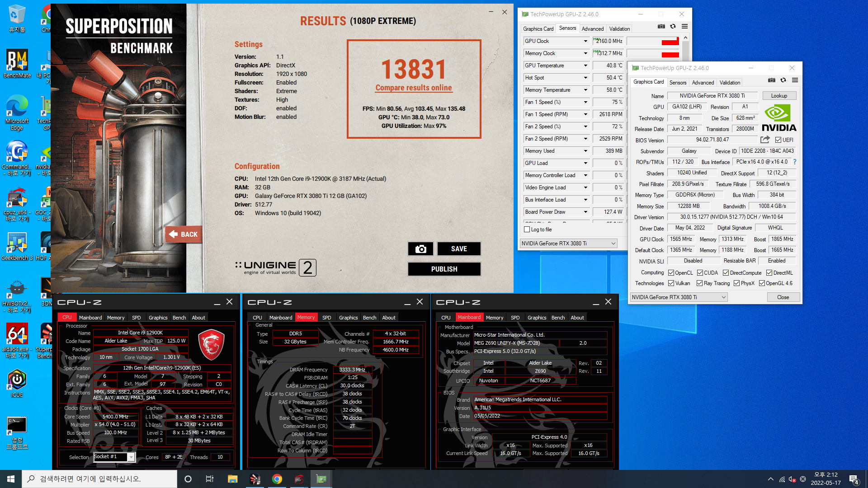868x488 pixels.
Task: Launch the iCUE desktop icon
Action: coord(17,383)
